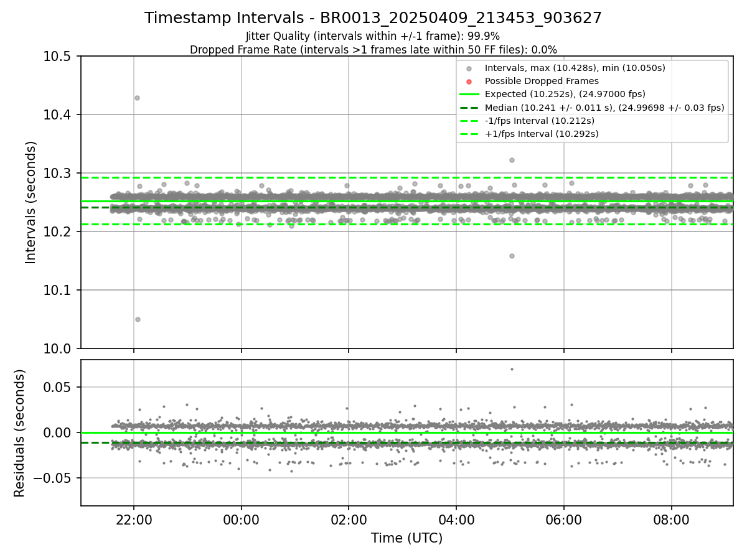Click the red Possible Dropped Frames legend marker
Screen dimensions: 747x560
tap(469, 82)
